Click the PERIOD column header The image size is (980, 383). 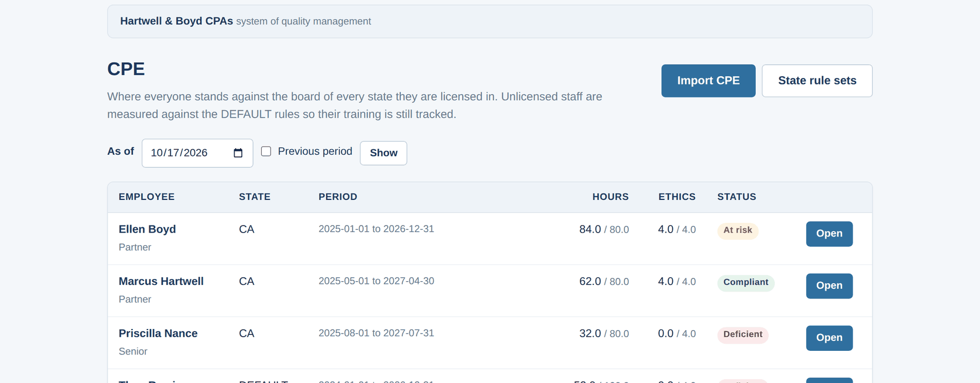[x=338, y=197]
